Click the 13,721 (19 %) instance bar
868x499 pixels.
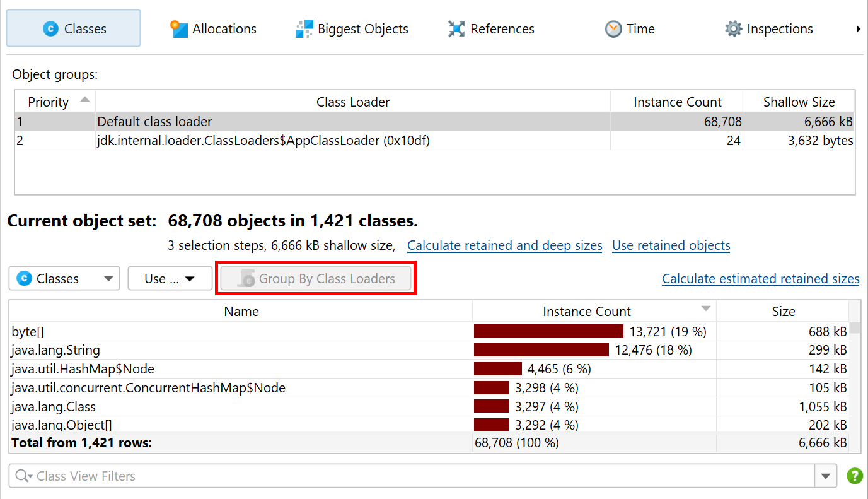(548, 331)
